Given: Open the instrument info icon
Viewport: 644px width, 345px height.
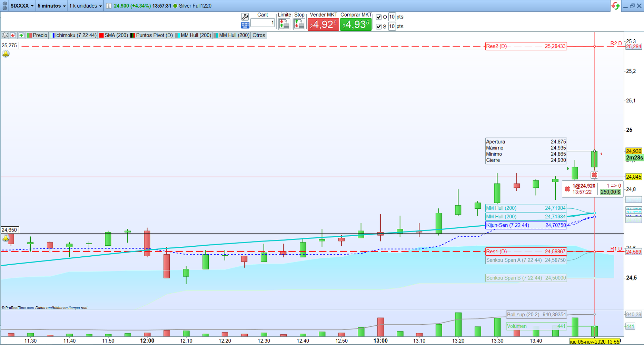Looking at the screenshot, I should [x=109, y=6].
